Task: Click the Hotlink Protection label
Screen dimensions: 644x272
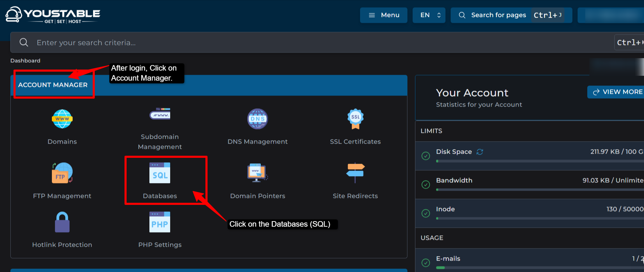Action: click(62, 245)
